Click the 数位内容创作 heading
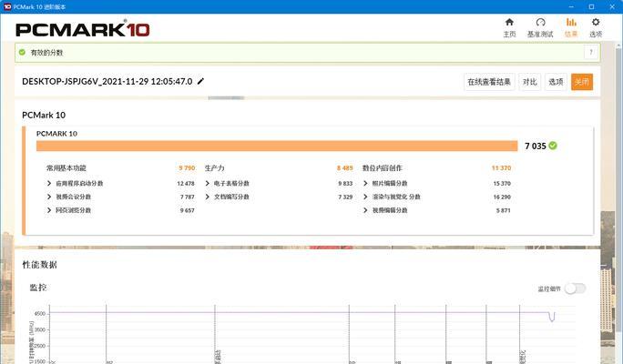The width and height of the screenshot is (623, 364). 383,168
